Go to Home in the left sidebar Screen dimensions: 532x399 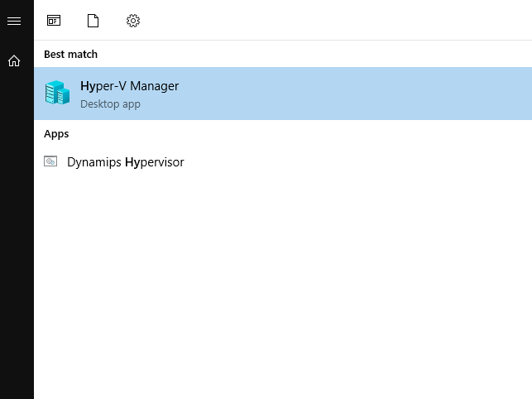tap(14, 61)
